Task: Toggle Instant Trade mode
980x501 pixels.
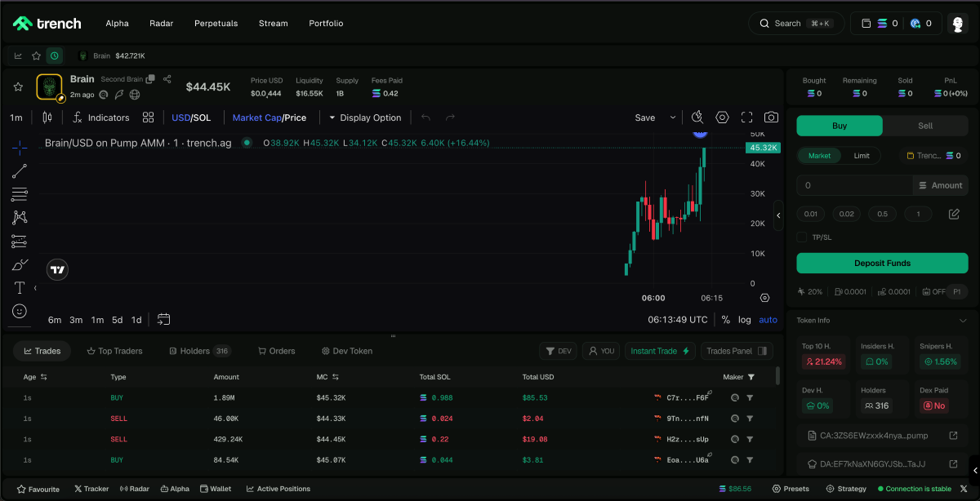Action: click(x=660, y=351)
